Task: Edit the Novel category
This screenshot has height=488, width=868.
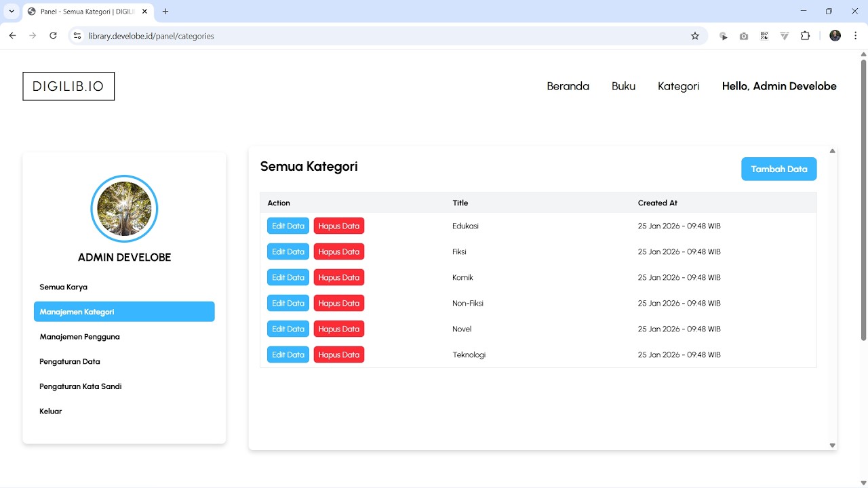Action: pos(288,329)
